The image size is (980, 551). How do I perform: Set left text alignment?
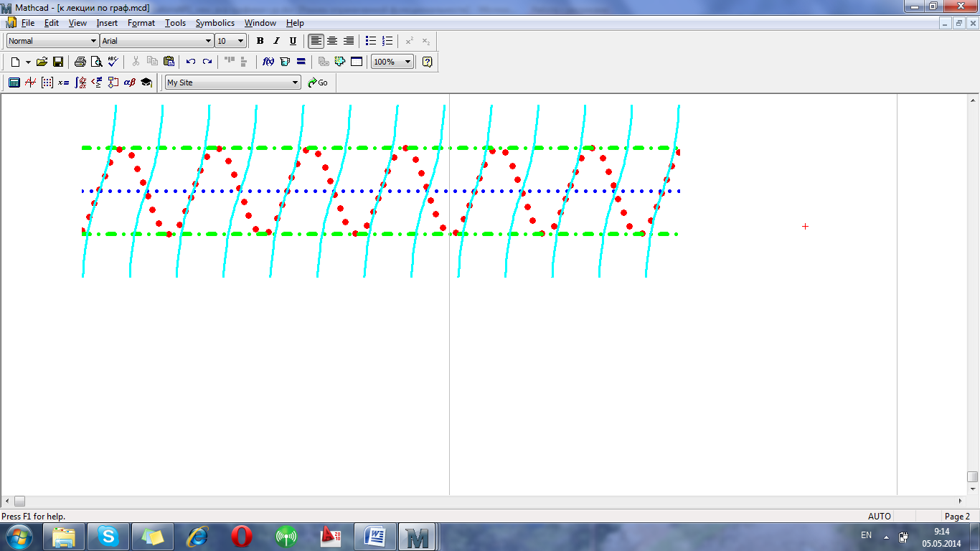pyautogui.click(x=316, y=41)
